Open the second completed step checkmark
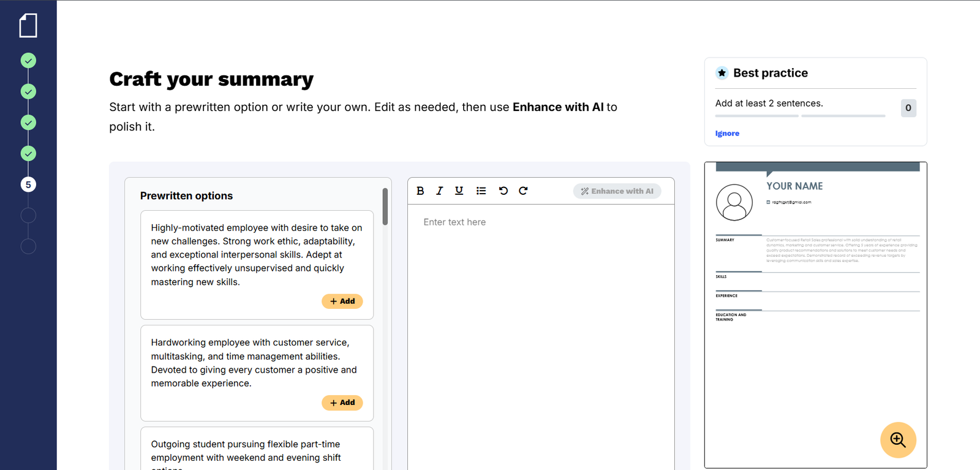The image size is (980, 470). click(x=28, y=92)
